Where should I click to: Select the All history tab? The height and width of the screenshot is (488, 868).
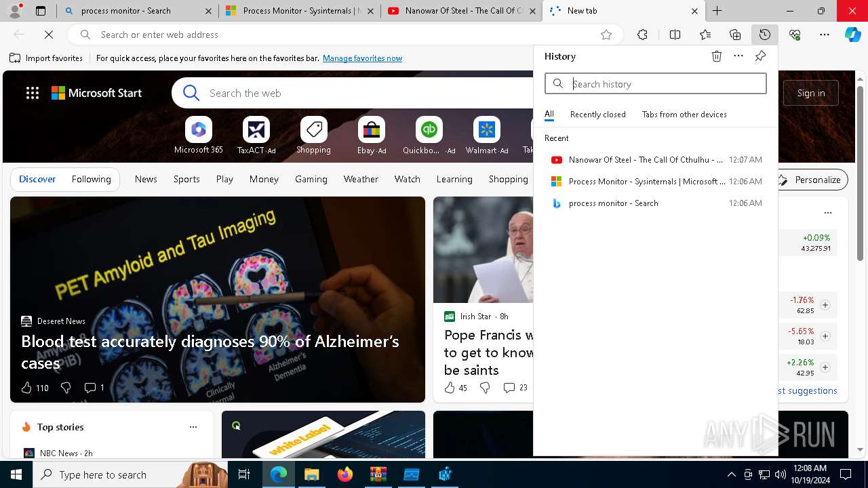(x=549, y=115)
